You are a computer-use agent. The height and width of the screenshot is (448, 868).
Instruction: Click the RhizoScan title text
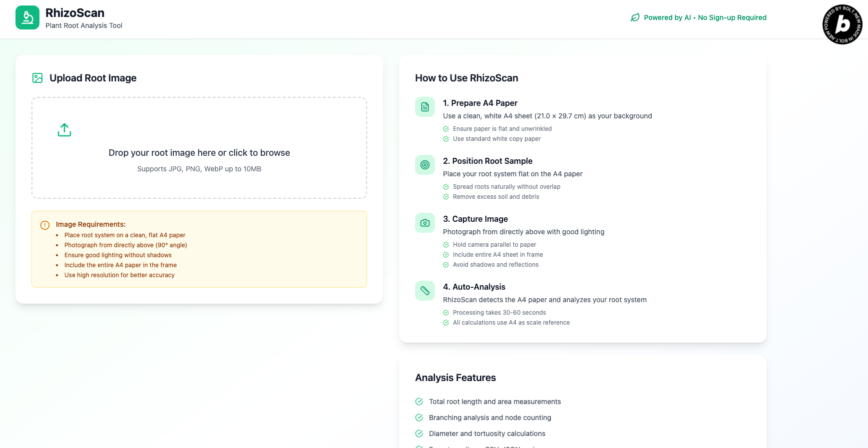75,13
